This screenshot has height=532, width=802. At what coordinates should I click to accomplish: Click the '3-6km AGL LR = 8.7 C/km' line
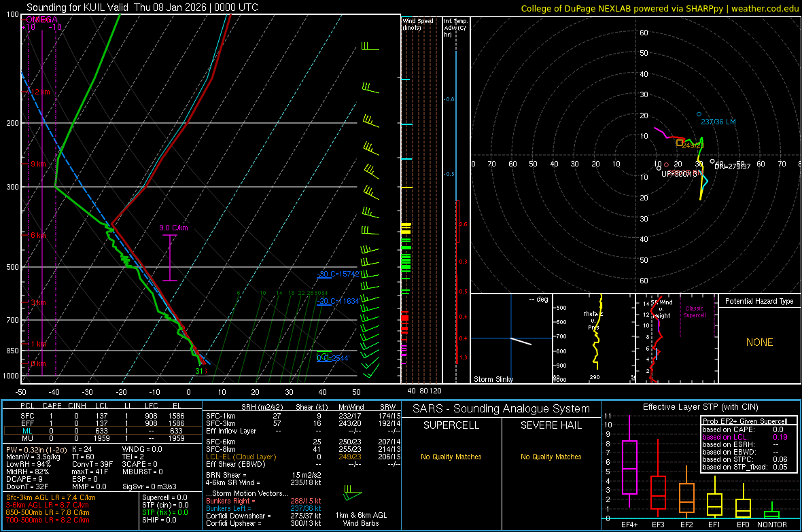click(47, 505)
